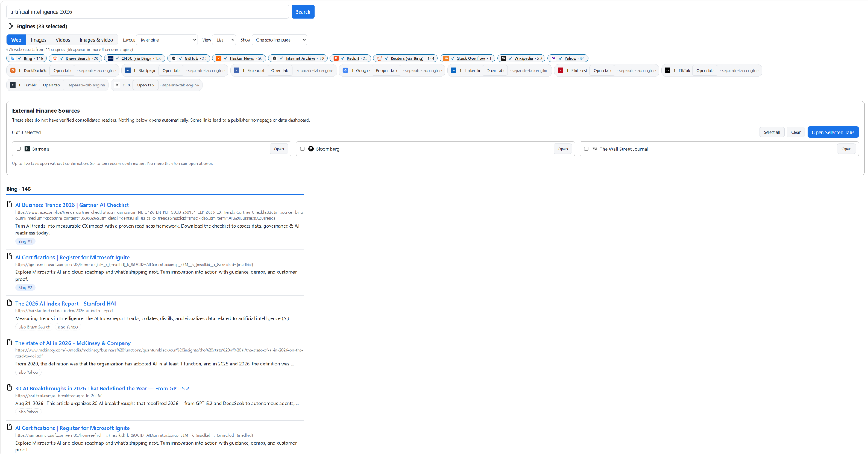Click the TikTok engine icon
Image resolution: width=868 pixels, height=454 pixels.
pos(668,70)
